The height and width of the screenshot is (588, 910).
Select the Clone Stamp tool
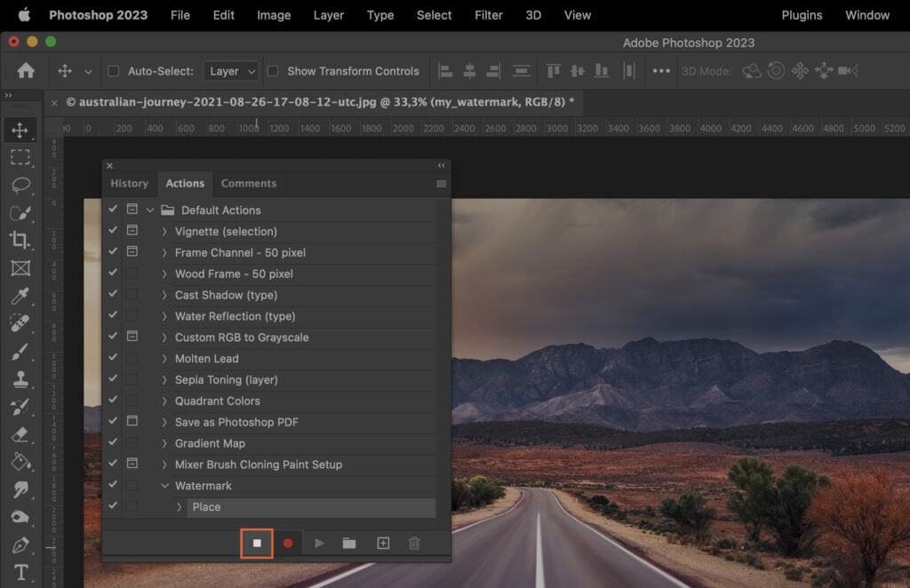click(x=21, y=378)
